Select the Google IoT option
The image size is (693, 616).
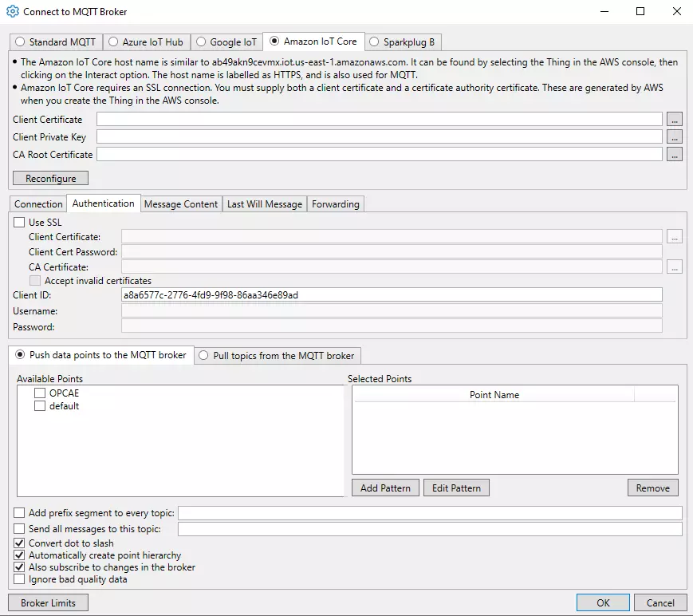click(x=201, y=42)
